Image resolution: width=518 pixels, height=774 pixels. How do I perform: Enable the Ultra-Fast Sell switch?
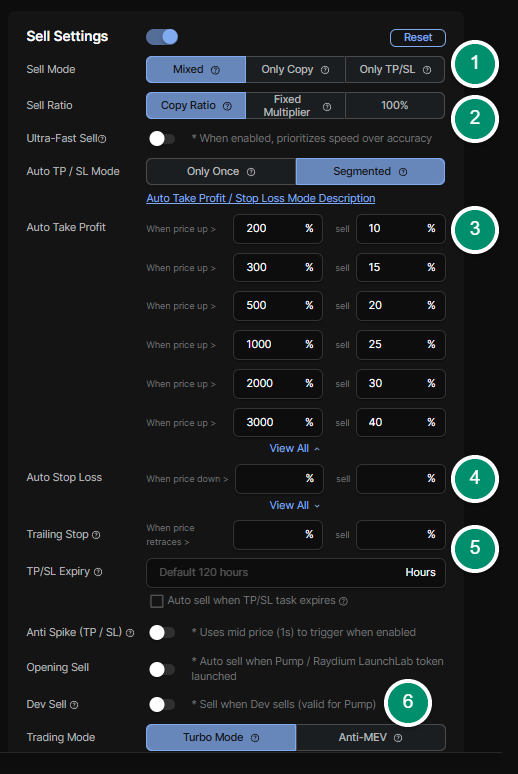[x=162, y=139]
